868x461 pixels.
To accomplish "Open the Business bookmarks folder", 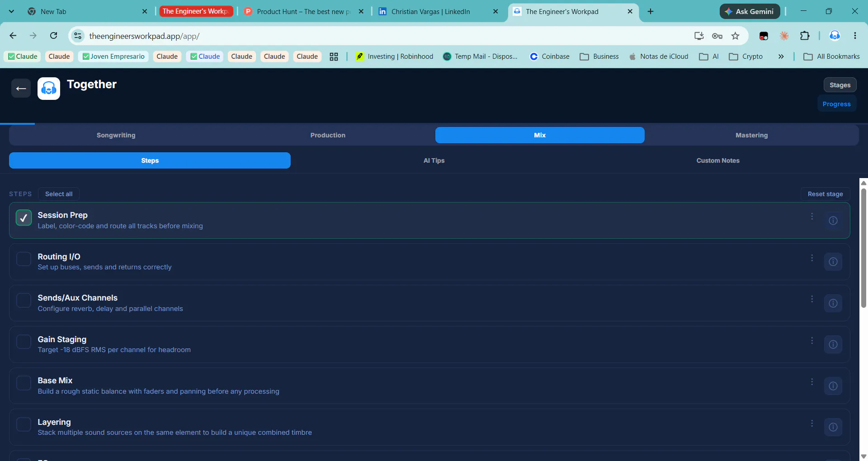I will [x=599, y=56].
